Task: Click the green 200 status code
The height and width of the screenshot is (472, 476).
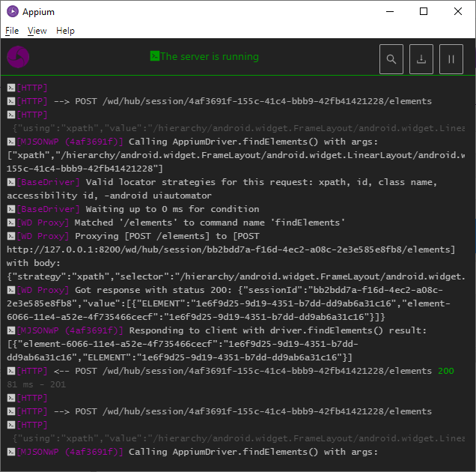Action: (x=446, y=371)
